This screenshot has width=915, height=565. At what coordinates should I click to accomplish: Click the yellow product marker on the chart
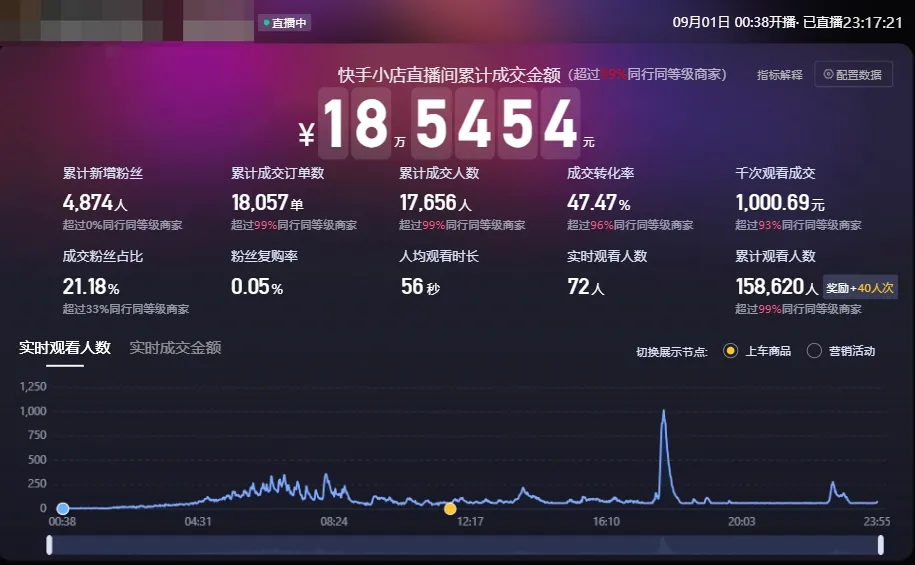(450, 509)
